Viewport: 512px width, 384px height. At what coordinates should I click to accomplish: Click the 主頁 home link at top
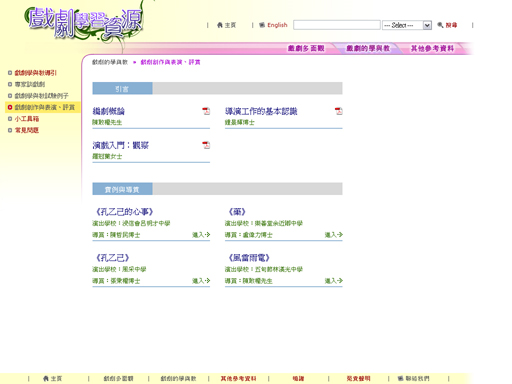[230, 25]
